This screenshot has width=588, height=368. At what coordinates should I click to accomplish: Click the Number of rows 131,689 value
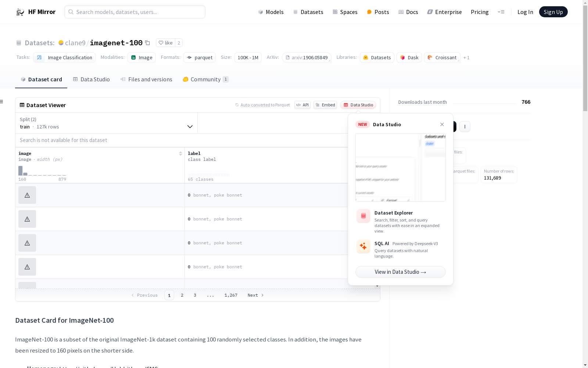(492, 178)
